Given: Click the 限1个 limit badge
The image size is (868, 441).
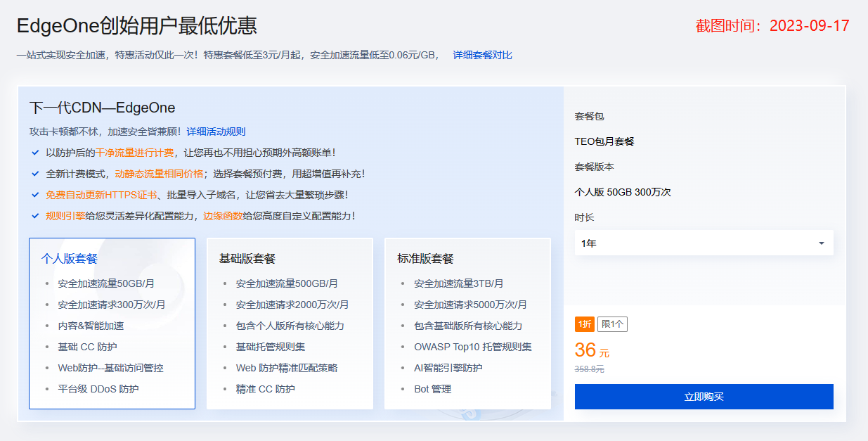Looking at the screenshot, I should 612,324.
